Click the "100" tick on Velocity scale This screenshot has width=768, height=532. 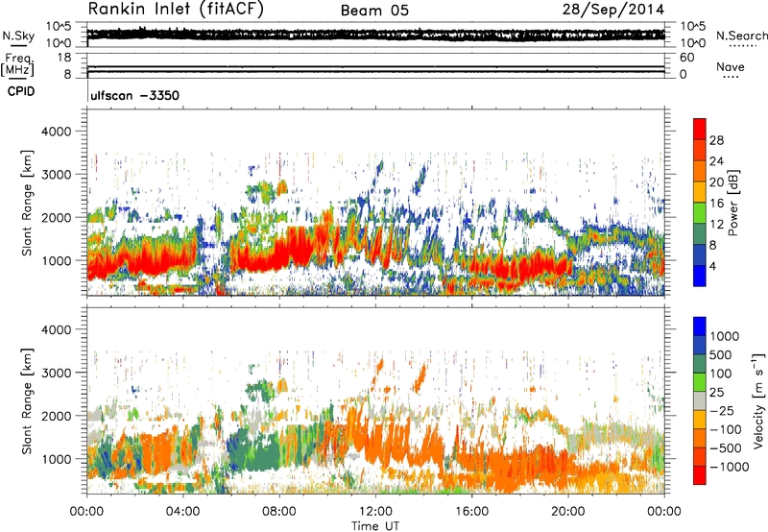[721, 374]
